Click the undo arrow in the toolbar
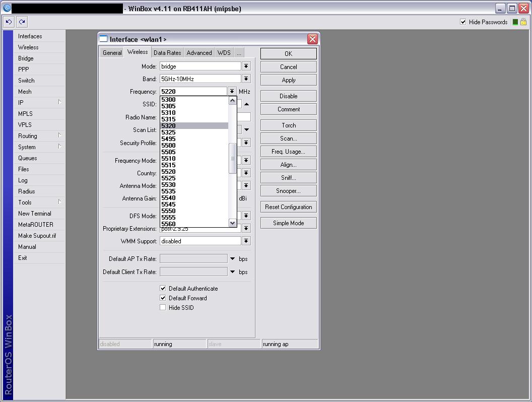This screenshot has width=532, height=402. click(x=9, y=22)
